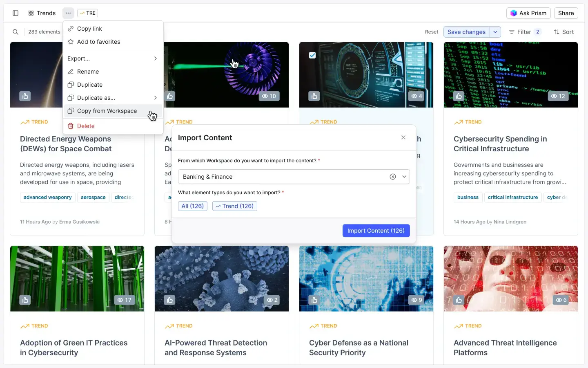Click Import Content (126) button
The height and width of the screenshot is (368, 588).
click(x=376, y=231)
